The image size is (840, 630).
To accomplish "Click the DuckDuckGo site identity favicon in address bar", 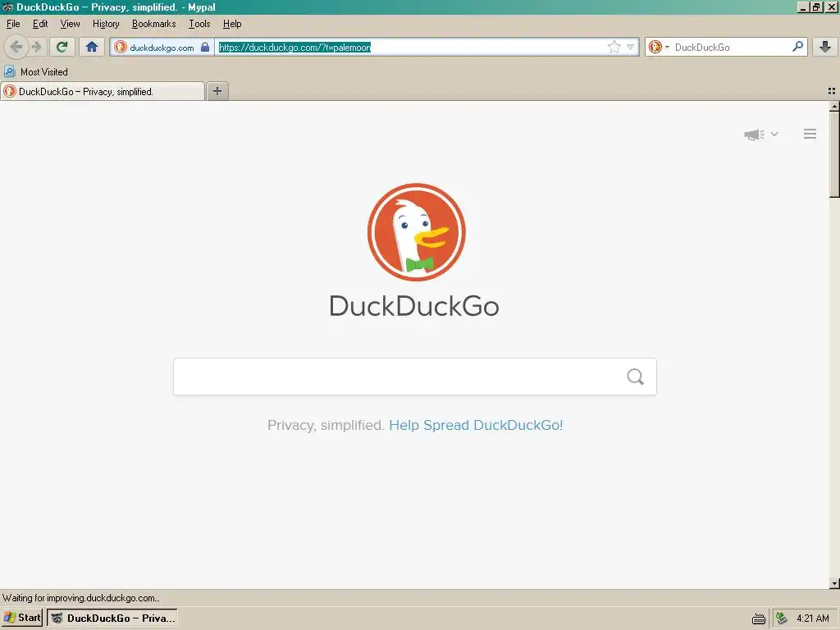I will [121, 47].
